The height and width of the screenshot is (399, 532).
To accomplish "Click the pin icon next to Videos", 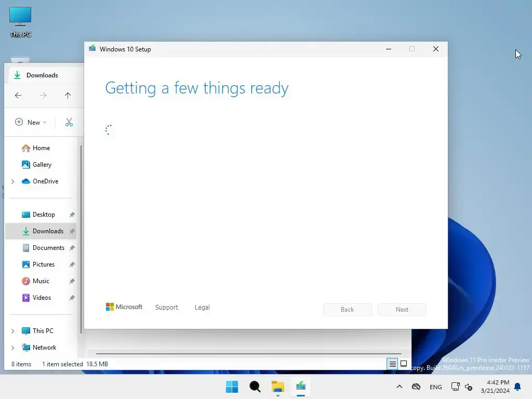I will [x=72, y=298].
